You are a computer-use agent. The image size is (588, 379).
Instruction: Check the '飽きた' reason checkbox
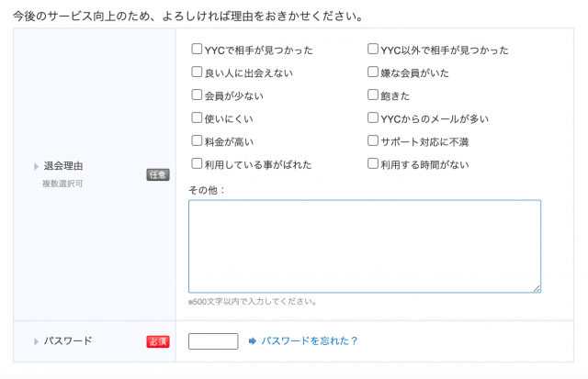373,95
